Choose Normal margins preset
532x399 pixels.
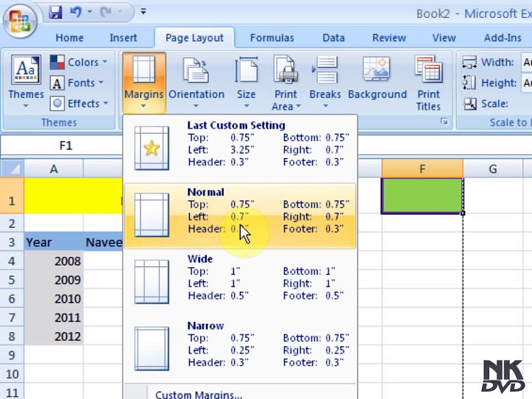click(240, 216)
